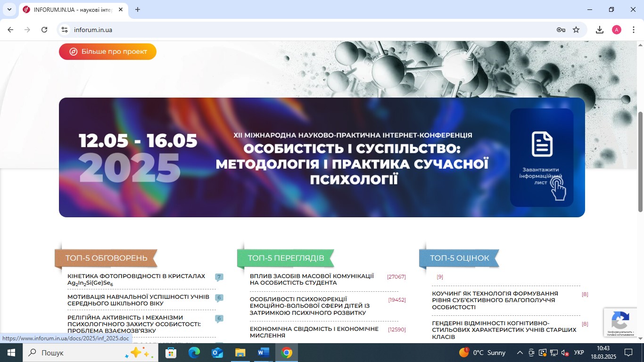Mute the volume in the system tray

[x=564, y=352]
